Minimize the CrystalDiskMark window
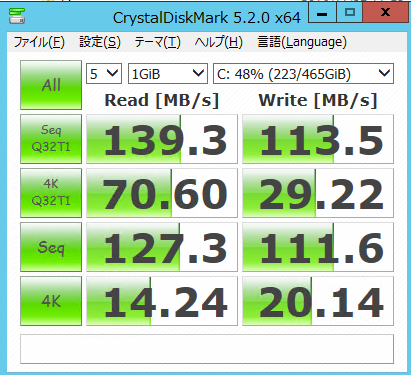 [322, 13]
